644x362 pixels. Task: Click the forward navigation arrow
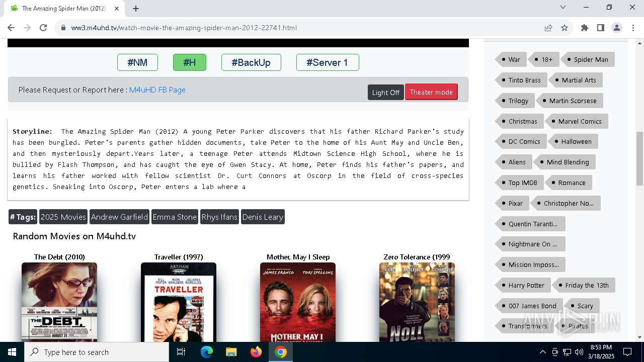pyautogui.click(x=27, y=28)
